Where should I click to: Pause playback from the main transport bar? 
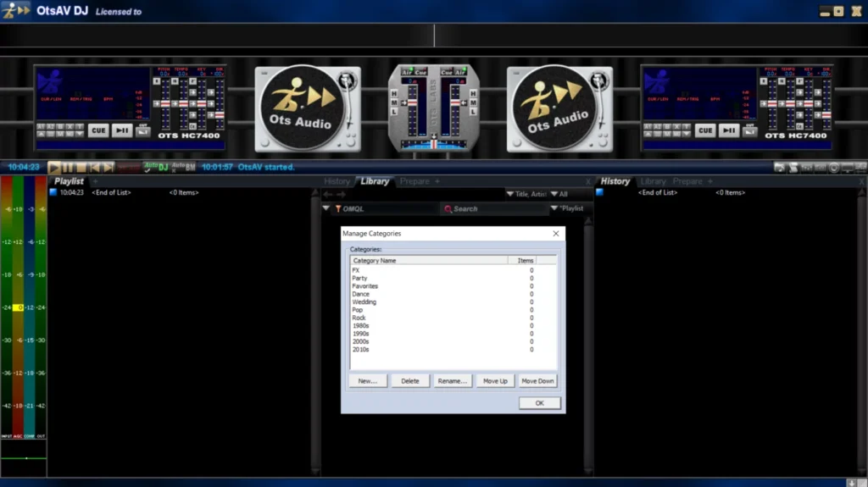point(68,167)
